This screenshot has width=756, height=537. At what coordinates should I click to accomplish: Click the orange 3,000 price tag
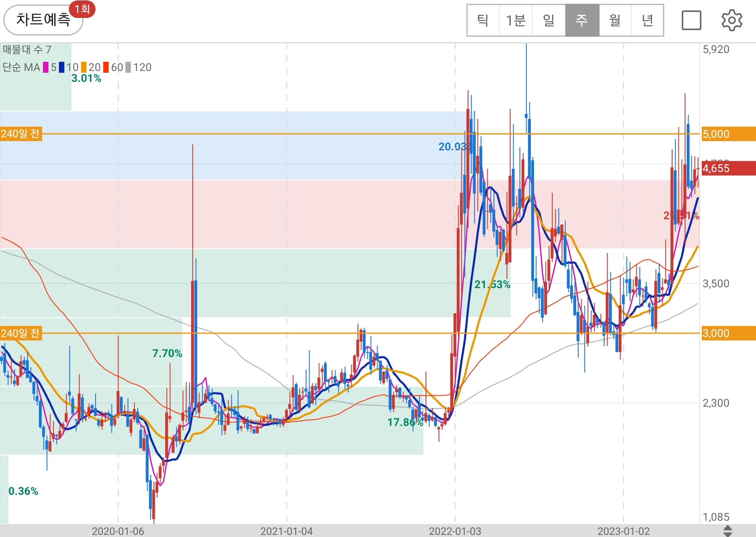[x=728, y=333]
